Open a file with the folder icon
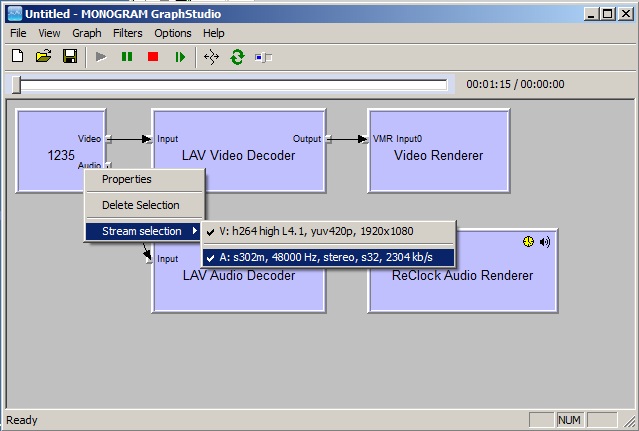This screenshot has height=431, width=639. tap(44, 56)
